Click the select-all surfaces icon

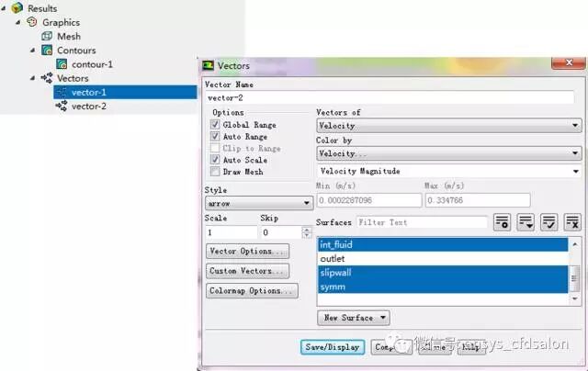point(548,221)
